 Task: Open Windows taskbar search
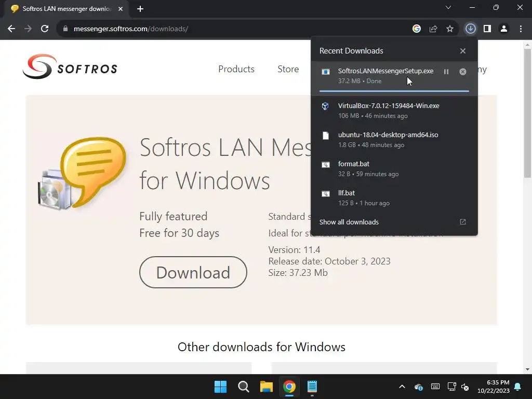[x=243, y=387]
